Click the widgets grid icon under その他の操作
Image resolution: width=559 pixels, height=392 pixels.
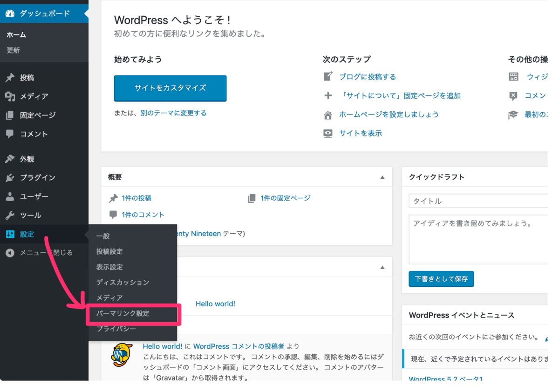[x=513, y=76]
